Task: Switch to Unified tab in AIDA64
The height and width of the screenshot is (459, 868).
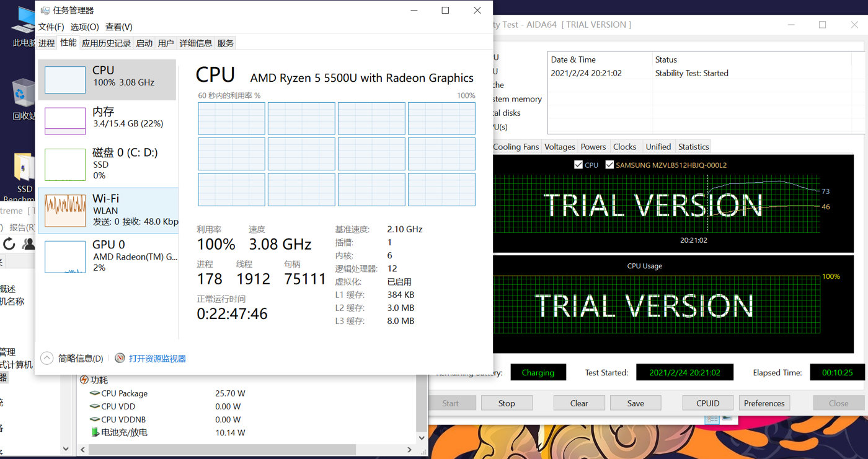Action: click(x=658, y=147)
